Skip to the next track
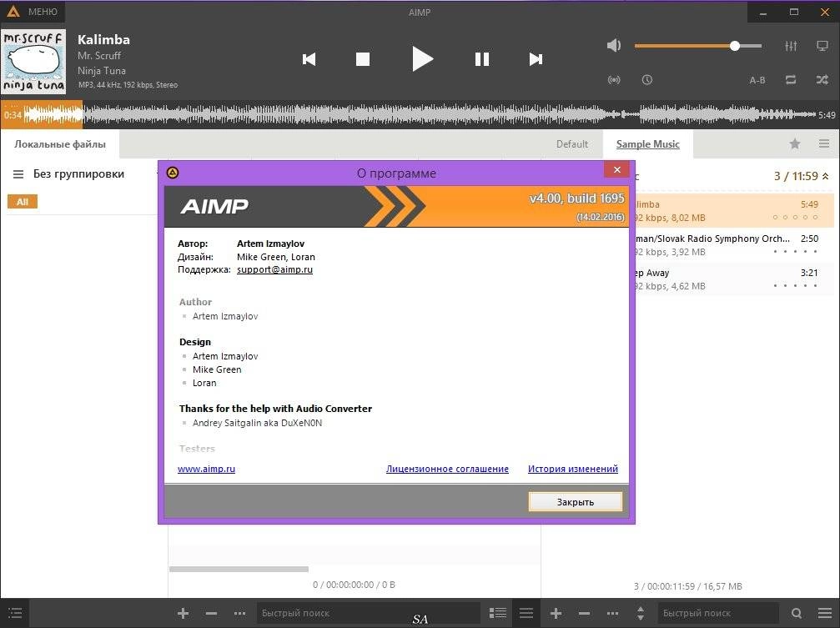This screenshot has height=628, width=840. click(x=536, y=59)
